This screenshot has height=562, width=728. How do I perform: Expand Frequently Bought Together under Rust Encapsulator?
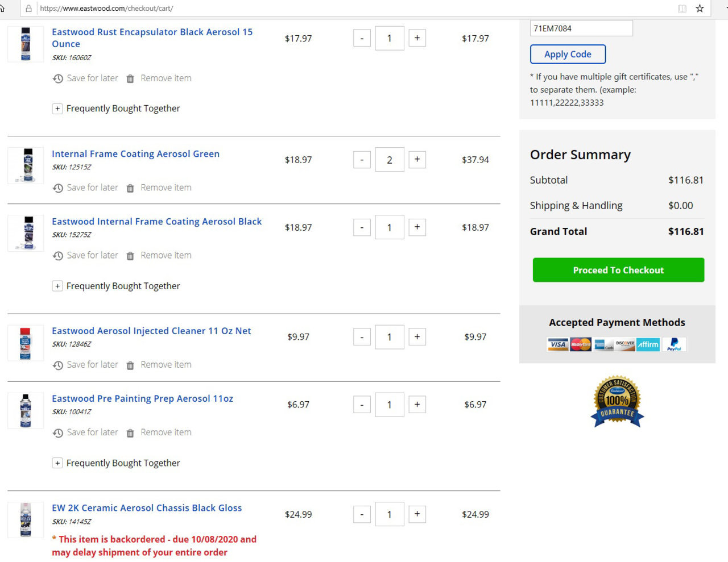(x=57, y=109)
